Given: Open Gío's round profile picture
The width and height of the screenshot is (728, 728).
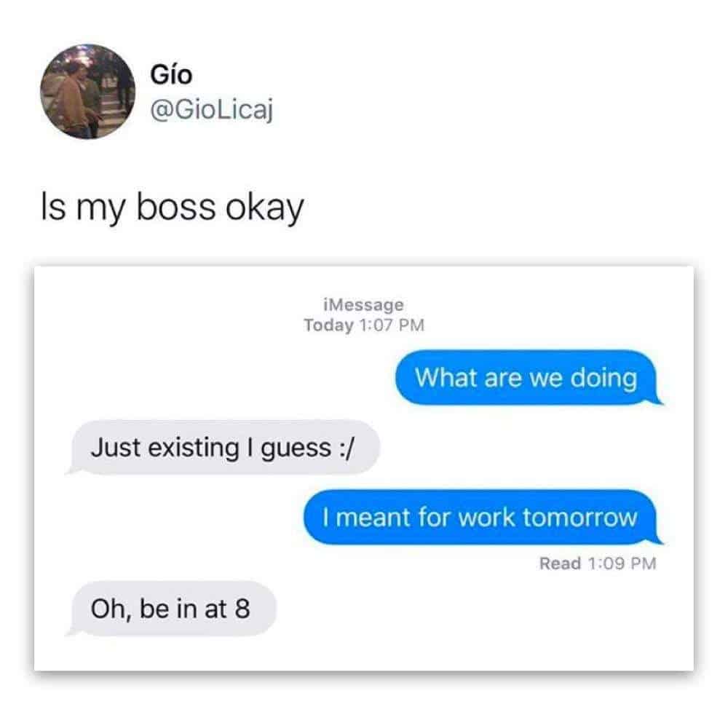Looking at the screenshot, I should [88, 92].
